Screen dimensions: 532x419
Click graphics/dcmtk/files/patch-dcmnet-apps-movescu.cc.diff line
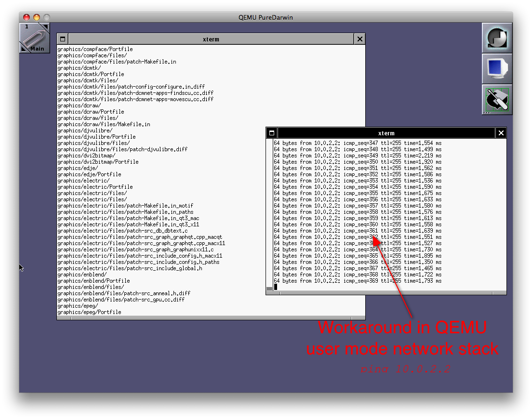[135, 99]
